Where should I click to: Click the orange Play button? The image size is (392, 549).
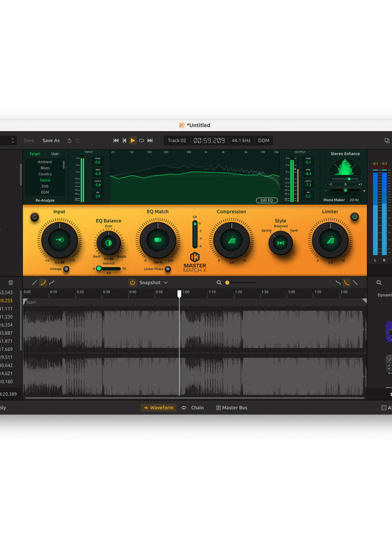[x=132, y=141]
